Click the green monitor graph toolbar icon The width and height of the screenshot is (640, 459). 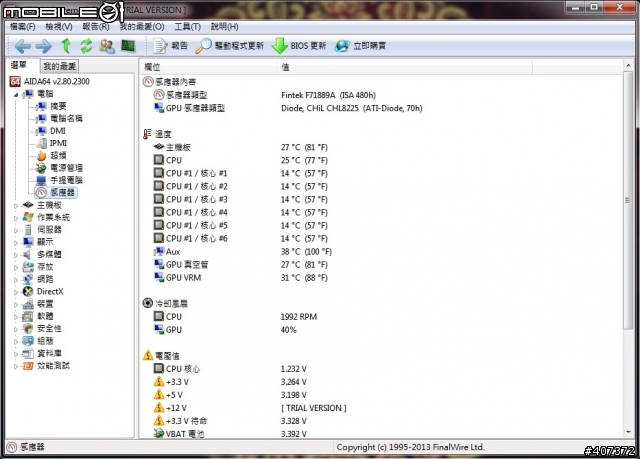pos(128,46)
